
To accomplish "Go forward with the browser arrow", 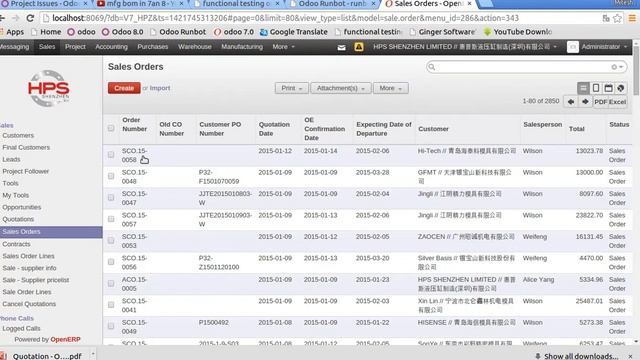I will pyautogui.click(x=16, y=18).
